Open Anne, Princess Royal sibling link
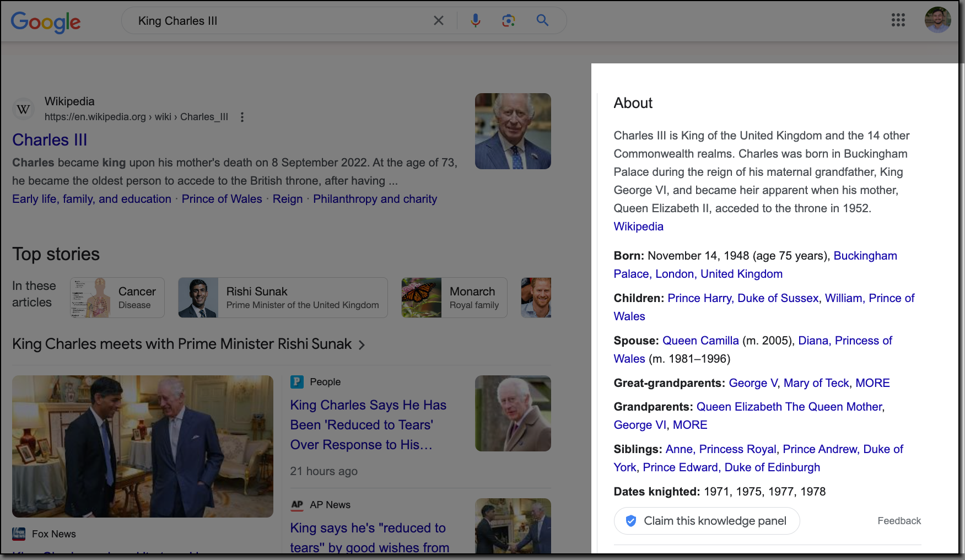Screen dimensions: 965x560 point(721,449)
